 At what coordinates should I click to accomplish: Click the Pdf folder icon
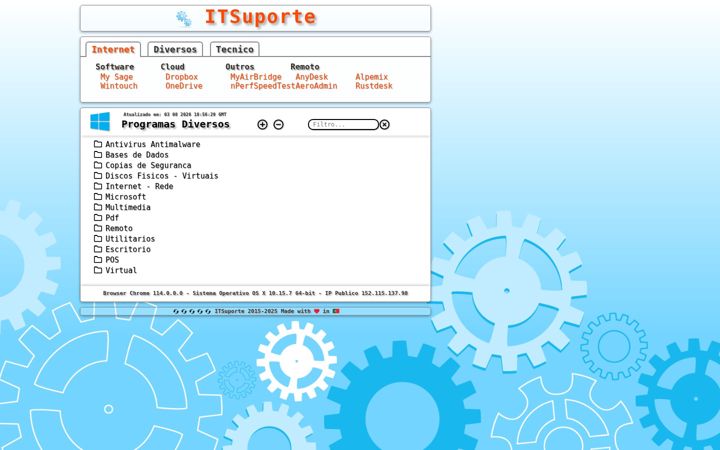click(98, 218)
